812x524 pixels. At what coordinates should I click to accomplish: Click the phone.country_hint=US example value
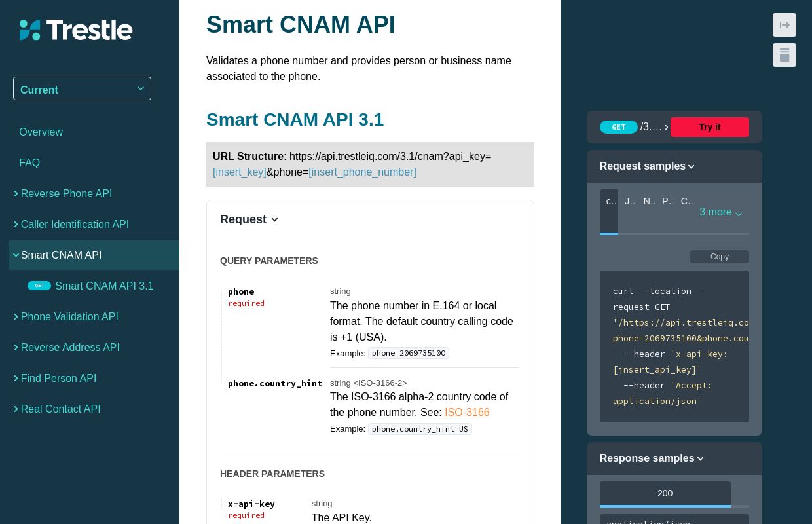[x=420, y=429]
